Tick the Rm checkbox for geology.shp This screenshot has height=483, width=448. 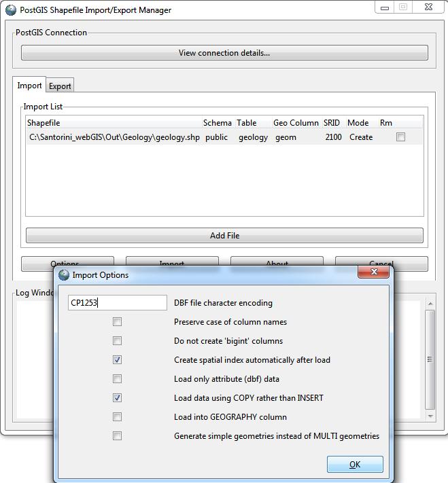pos(400,137)
